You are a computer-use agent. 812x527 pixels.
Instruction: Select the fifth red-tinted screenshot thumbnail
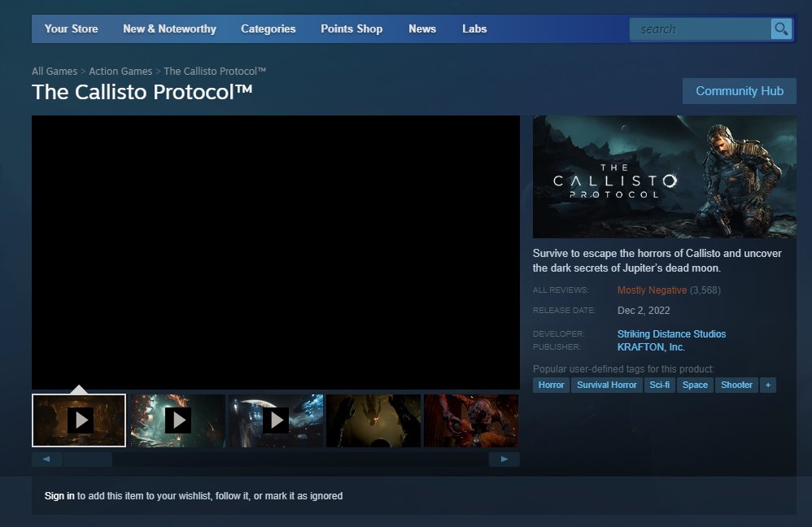tap(471, 420)
